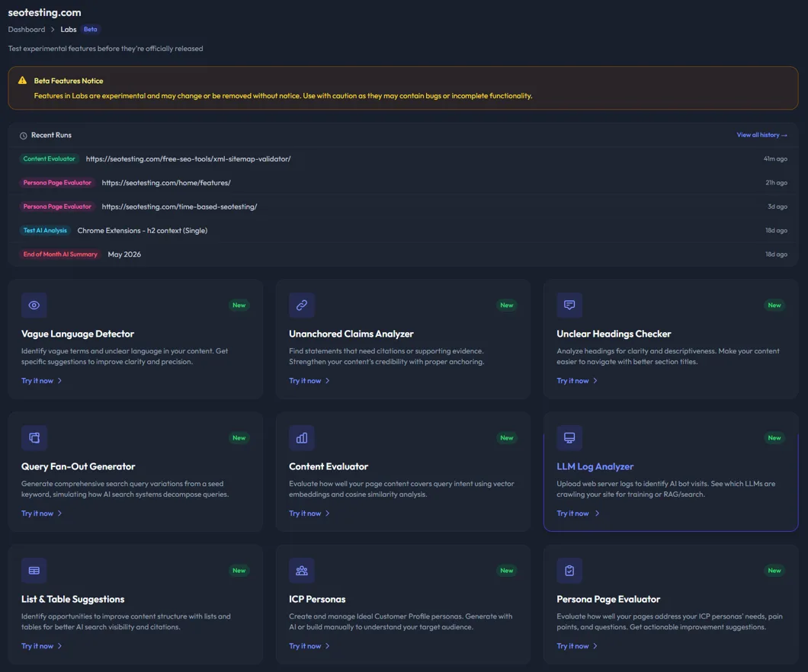The width and height of the screenshot is (808, 672).
Task: Click the Persona Page Evaluator clipboard icon
Action: (x=569, y=571)
